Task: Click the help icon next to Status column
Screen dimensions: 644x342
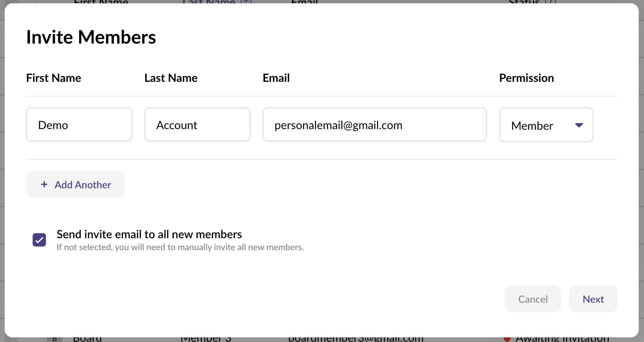Action: (x=550, y=2)
